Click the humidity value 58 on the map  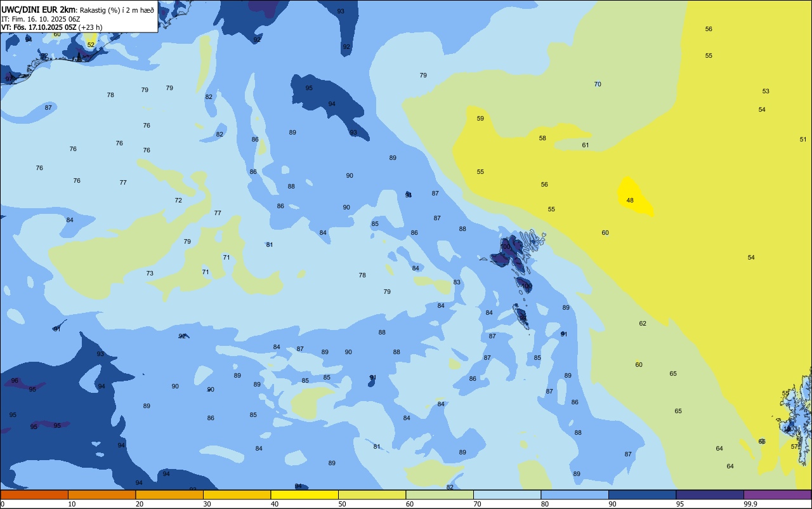tap(542, 138)
